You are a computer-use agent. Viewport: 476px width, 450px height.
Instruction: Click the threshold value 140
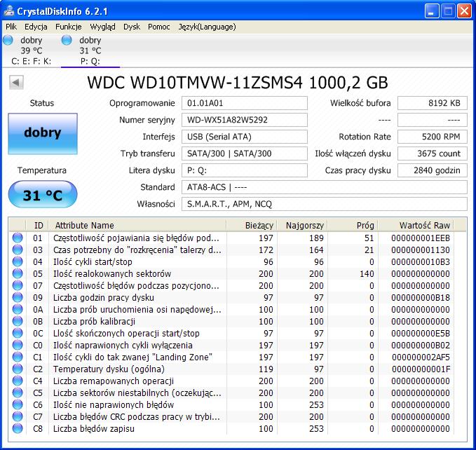pos(367,274)
